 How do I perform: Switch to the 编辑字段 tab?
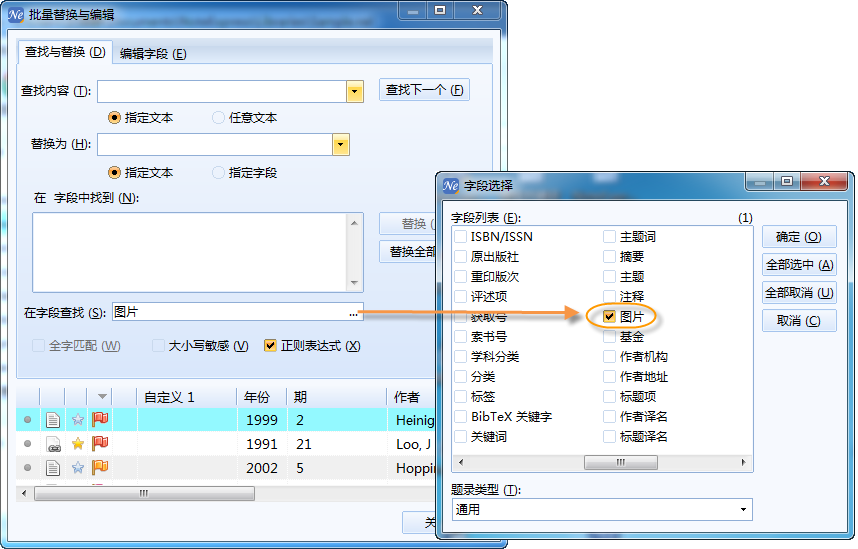click(x=153, y=54)
